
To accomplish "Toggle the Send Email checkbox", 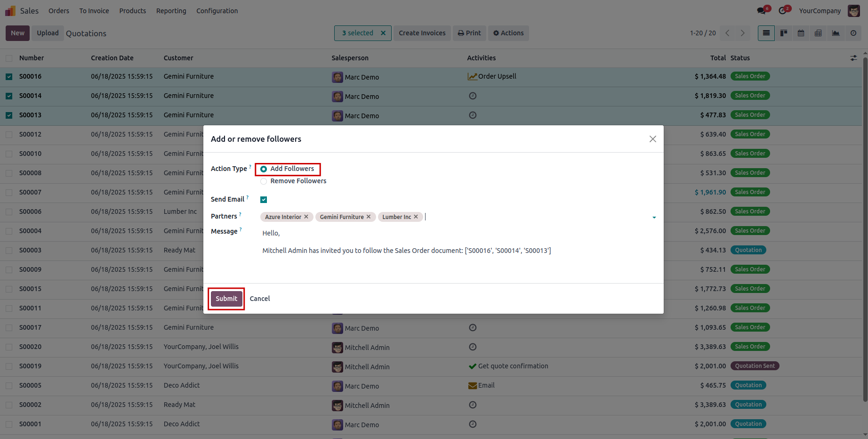I will coord(264,200).
